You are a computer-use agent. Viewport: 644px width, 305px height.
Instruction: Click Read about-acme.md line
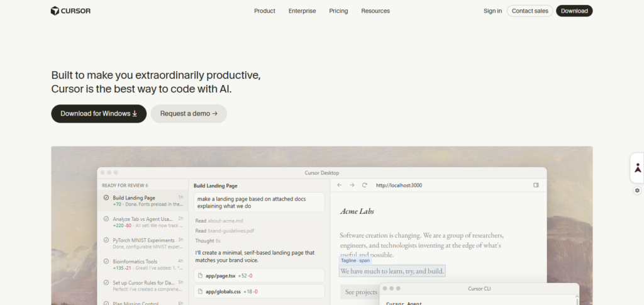(219, 221)
